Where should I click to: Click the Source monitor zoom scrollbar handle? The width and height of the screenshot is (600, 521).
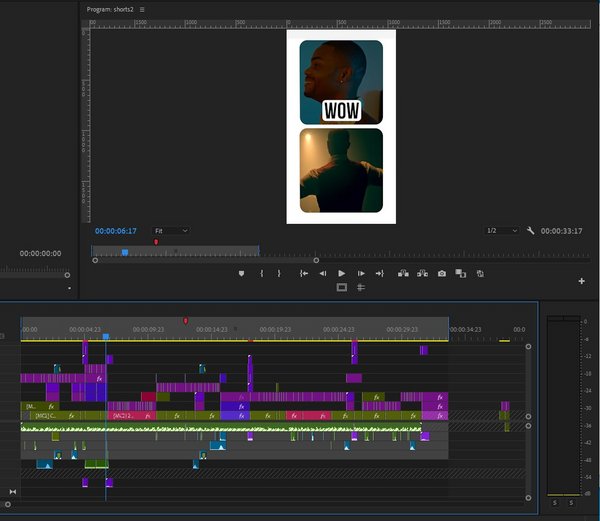[67, 275]
